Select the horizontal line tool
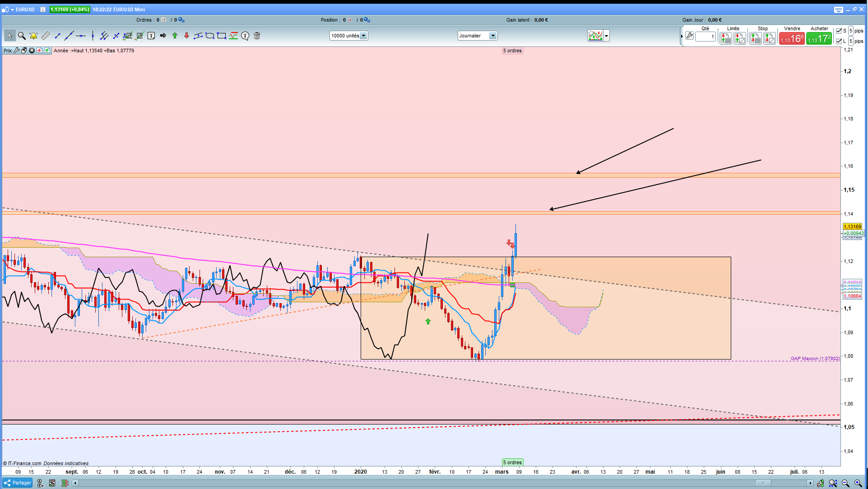This screenshot has height=489, width=868. (81, 36)
